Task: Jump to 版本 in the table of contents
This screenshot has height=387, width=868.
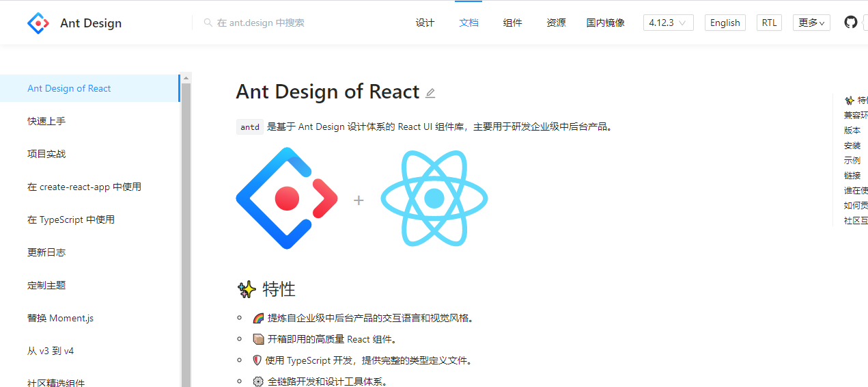Action: [x=852, y=130]
